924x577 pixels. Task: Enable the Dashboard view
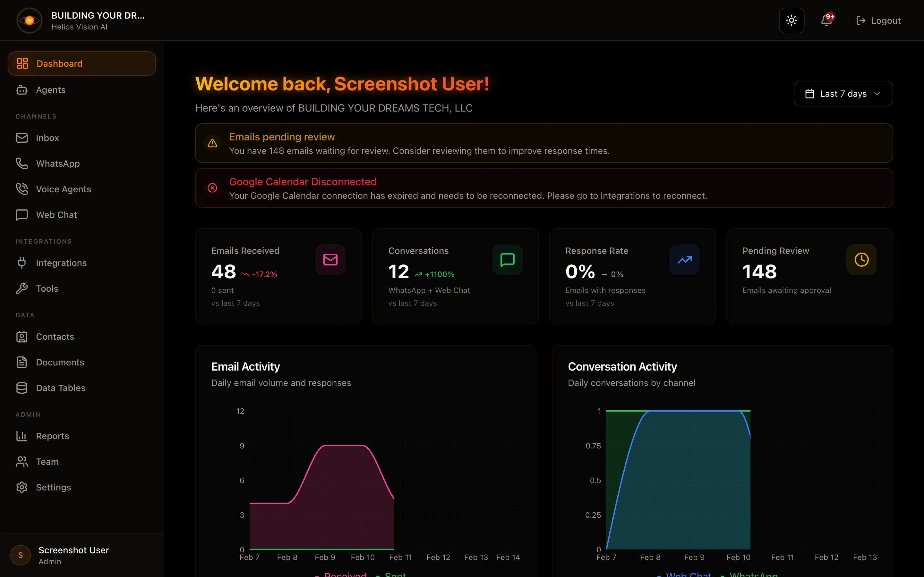pos(59,63)
